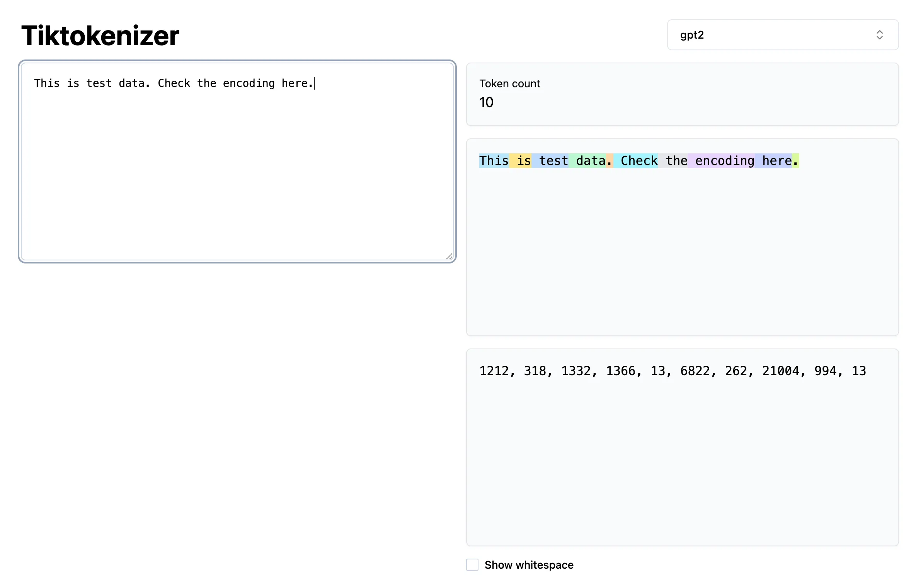Click the Token count value 10
923x588 pixels.
pyautogui.click(x=486, y=102)
